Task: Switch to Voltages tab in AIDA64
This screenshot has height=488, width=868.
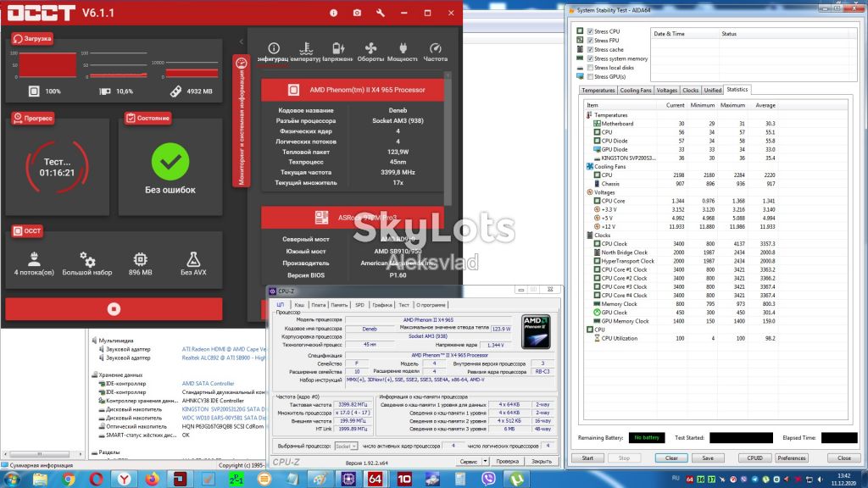Action: pyautogui.click(x=666, y=90)
